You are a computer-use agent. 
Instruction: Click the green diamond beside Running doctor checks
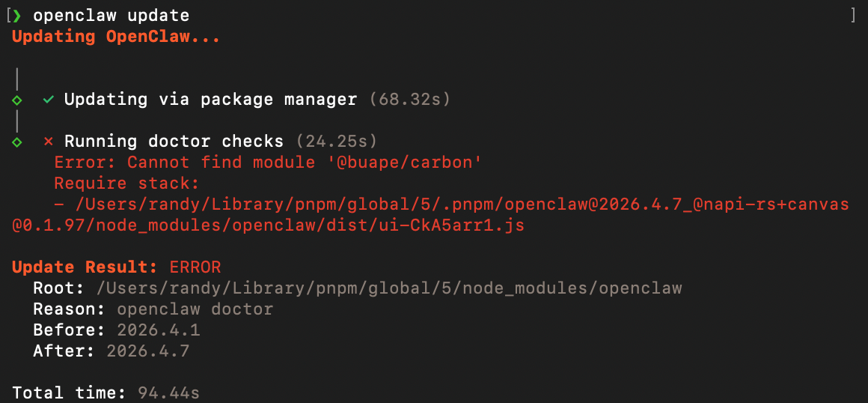pos(17,142)
